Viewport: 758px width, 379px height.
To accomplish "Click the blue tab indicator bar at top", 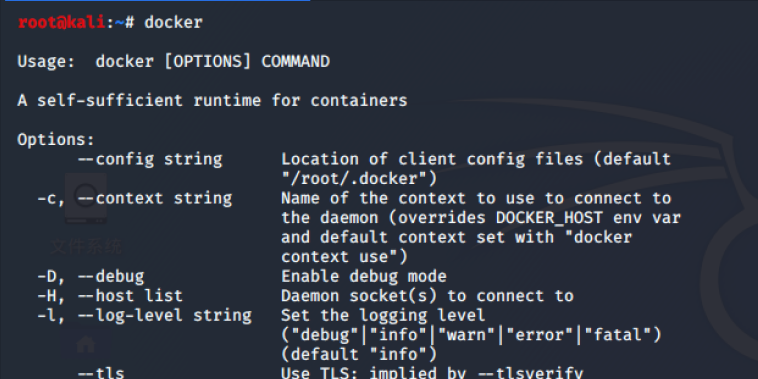I will click(x=155, y=0).
